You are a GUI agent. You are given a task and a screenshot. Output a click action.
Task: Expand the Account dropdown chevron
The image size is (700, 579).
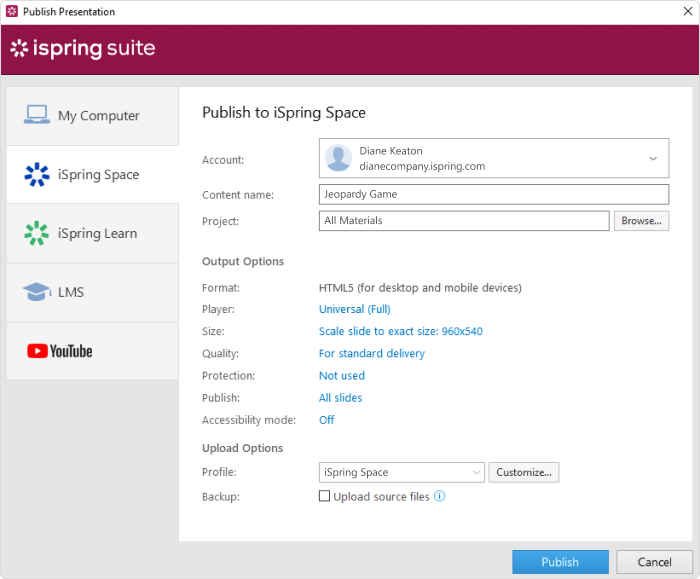pyautogui.click(x=653, y=158)
